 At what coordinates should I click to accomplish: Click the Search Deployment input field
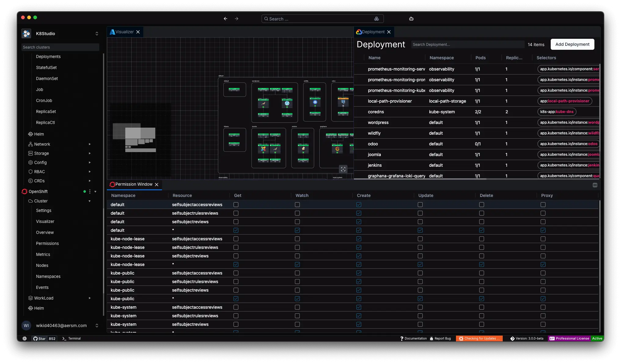pyautogui.click(x=468, y=44)
